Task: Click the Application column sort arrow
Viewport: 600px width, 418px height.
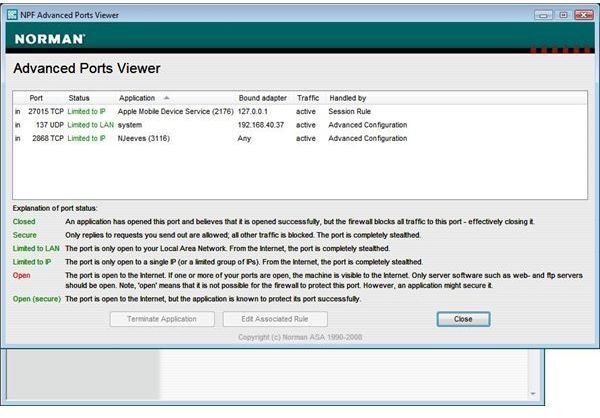Action: [166, 98]
